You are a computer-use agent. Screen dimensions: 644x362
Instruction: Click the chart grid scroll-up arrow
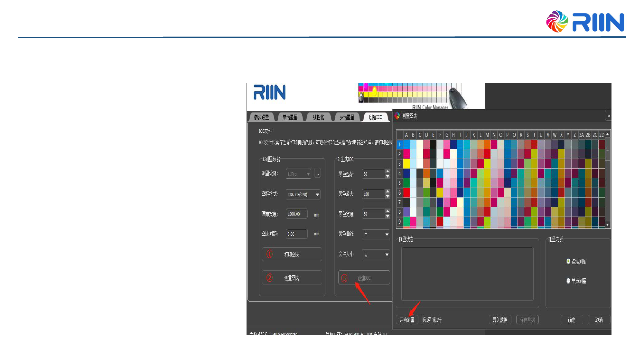pos(607,135)
